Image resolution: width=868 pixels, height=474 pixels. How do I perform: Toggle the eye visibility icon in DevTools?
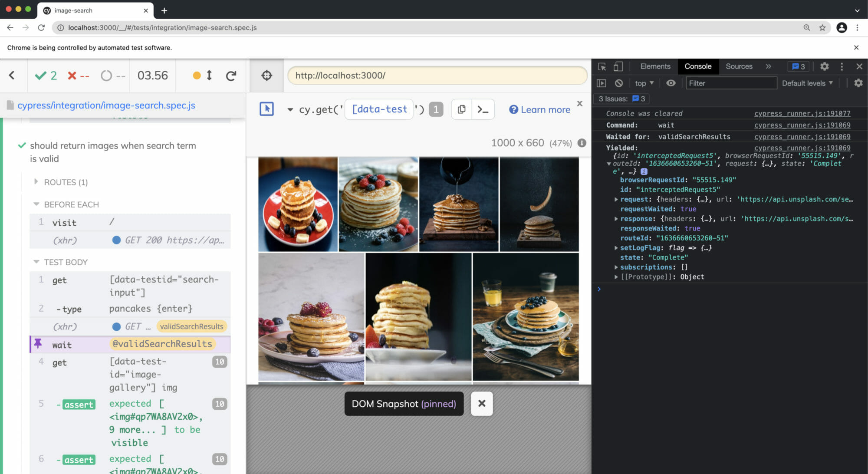(671, 83)
